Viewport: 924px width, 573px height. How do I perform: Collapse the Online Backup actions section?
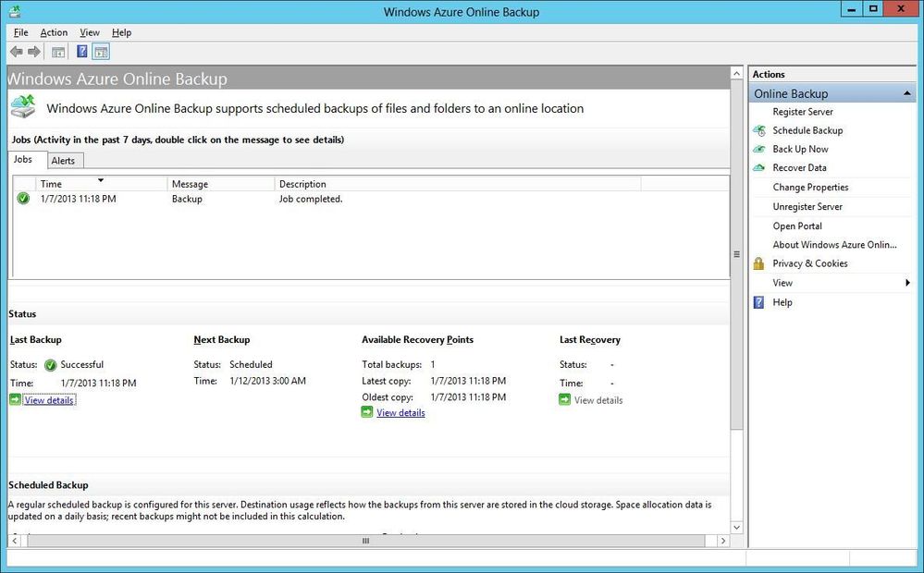point(907,93)
